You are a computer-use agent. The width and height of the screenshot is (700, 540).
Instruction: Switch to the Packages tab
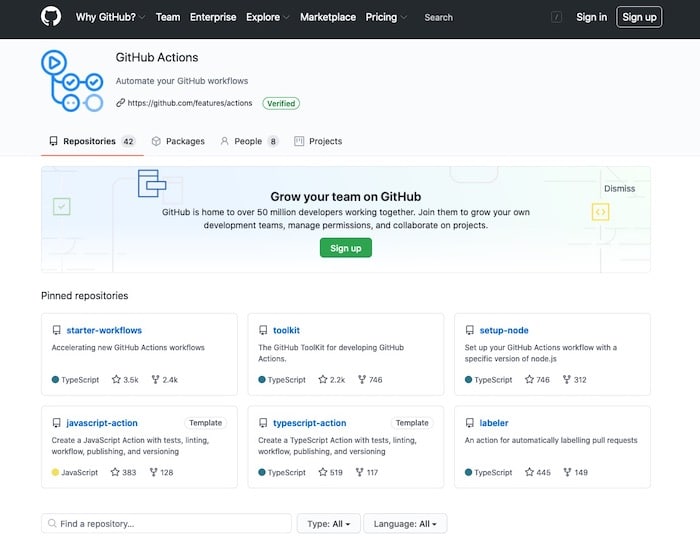pos(178,141)
